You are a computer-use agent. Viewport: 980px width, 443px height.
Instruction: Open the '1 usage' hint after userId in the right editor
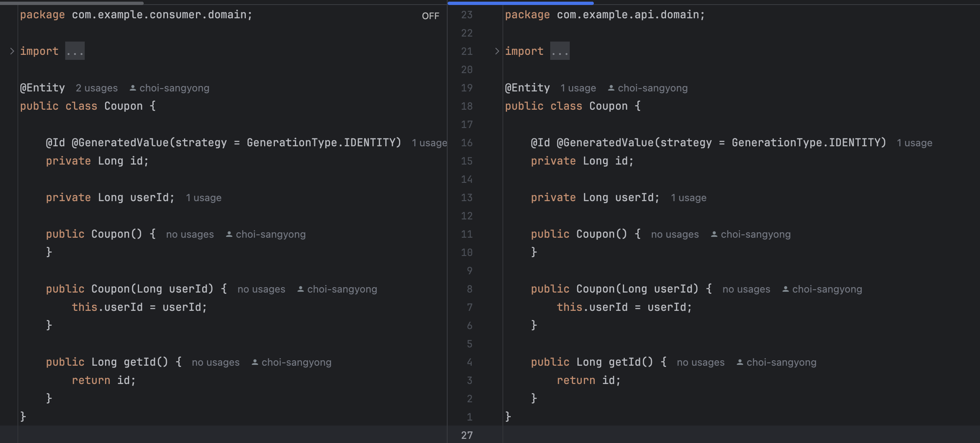click(x=688, y=198)
